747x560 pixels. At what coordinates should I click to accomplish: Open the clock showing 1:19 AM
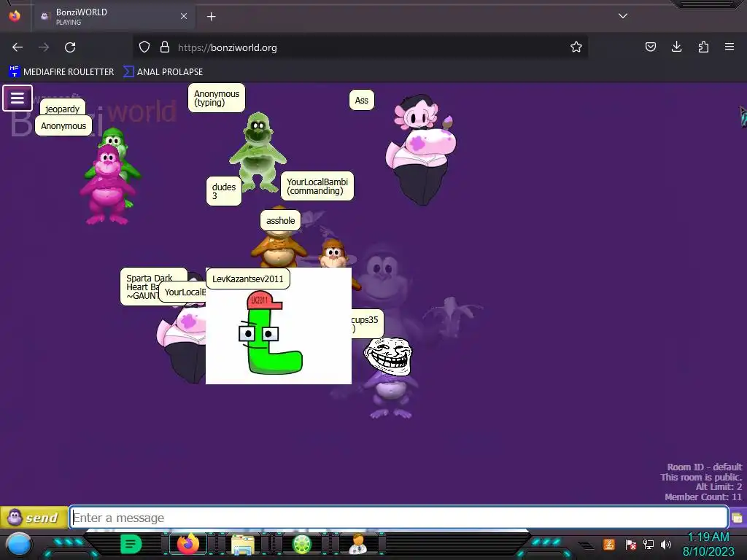coord(708,544)
